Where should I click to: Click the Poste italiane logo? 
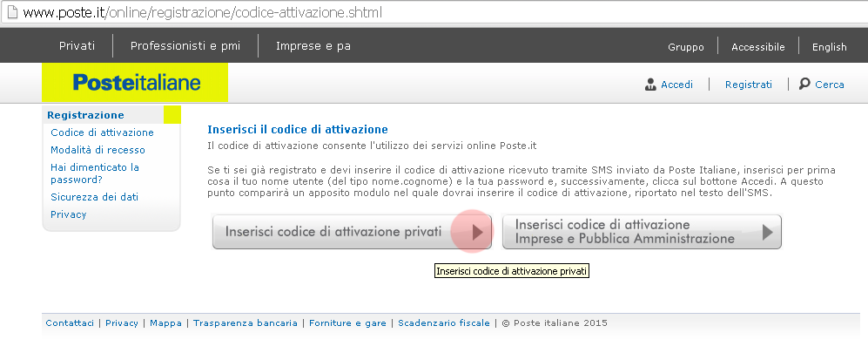pyautogui.click(x=135, y=83)
